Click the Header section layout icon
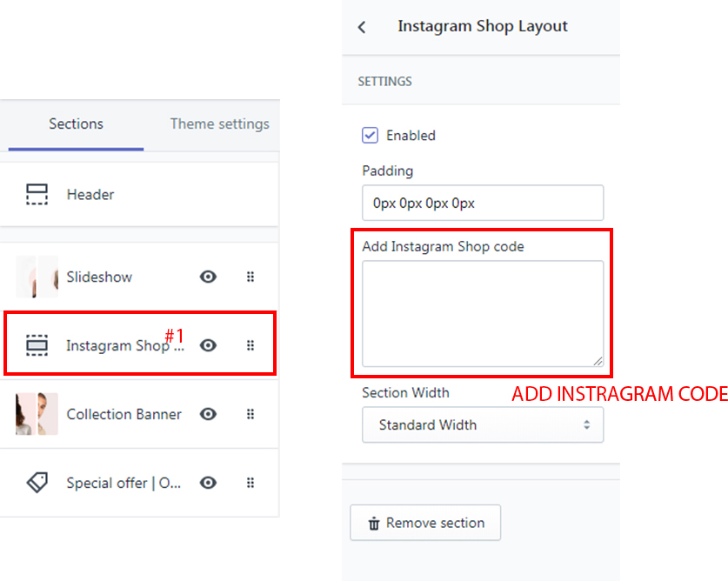The image size is (728, 581). pos(37,194)
